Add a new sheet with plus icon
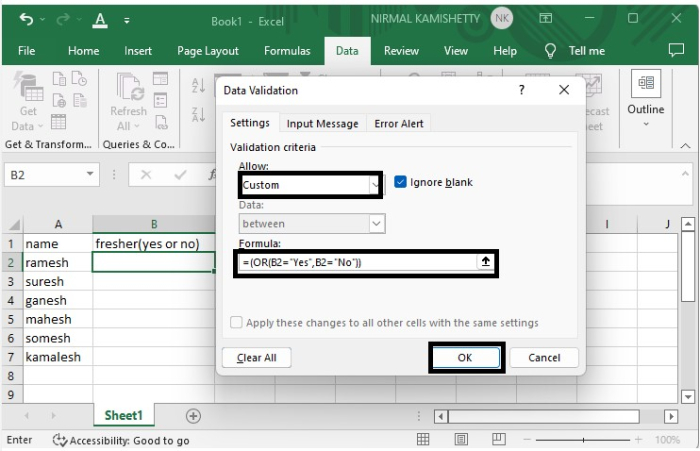This screenshot has height=451, width=700. tap(193, 416)
